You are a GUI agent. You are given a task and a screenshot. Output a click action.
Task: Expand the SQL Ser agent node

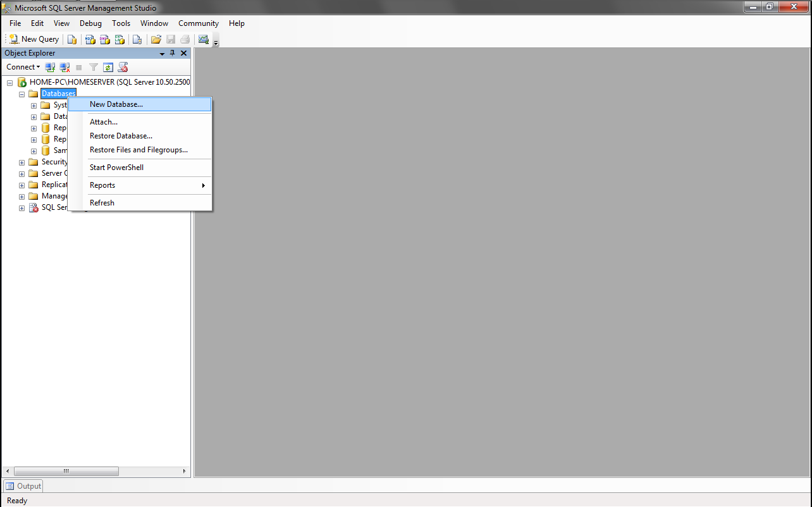(22, 208)
